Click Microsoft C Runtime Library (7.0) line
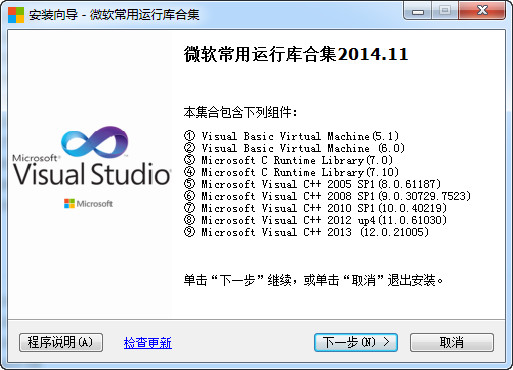The height and width of the screenshot is (370, 513). click(x=288, y=160)
